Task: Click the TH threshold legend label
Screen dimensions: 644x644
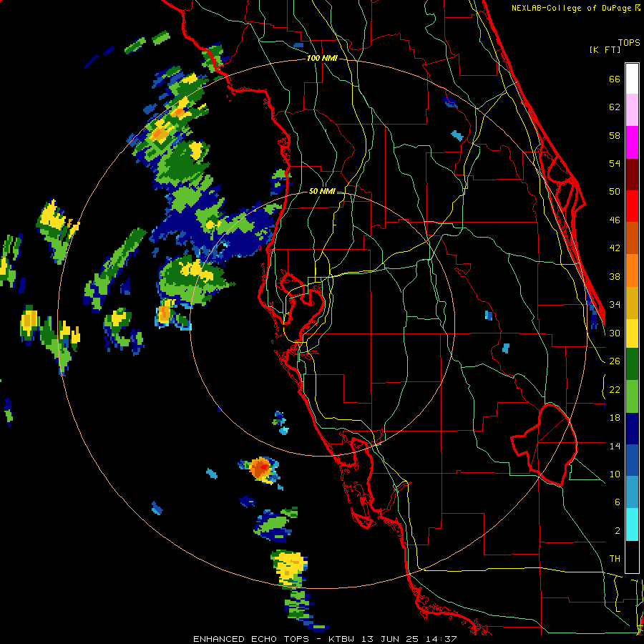Action: point(615,559)
